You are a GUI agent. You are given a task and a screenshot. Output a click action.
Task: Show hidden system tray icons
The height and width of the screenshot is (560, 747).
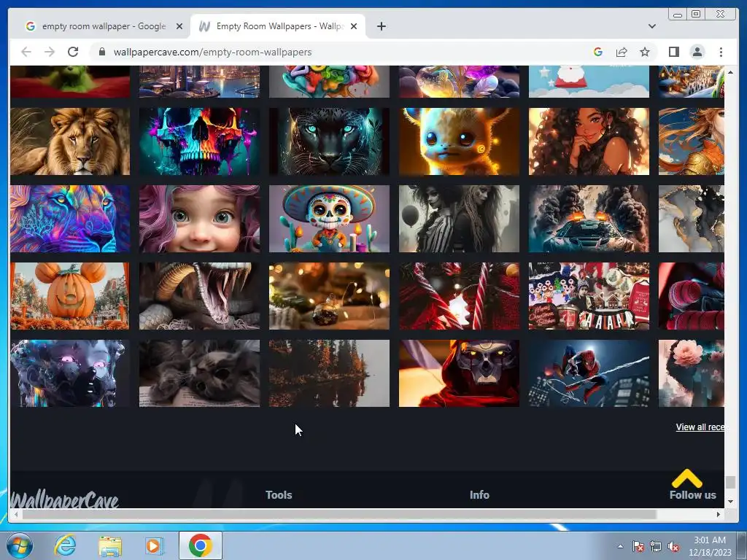pos(620,546)
